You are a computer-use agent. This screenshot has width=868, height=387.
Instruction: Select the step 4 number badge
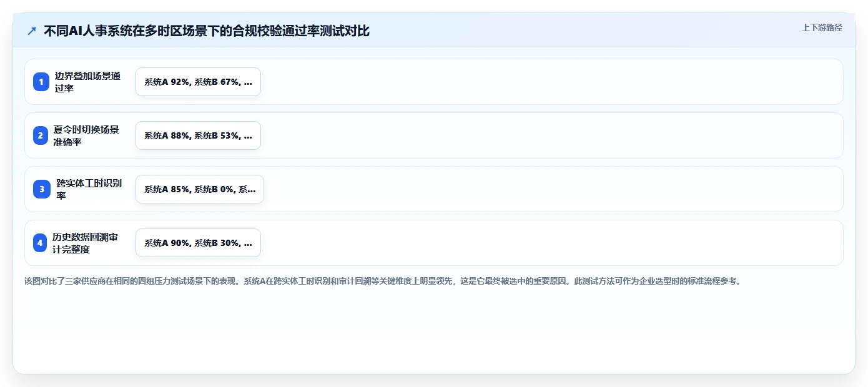41,243
